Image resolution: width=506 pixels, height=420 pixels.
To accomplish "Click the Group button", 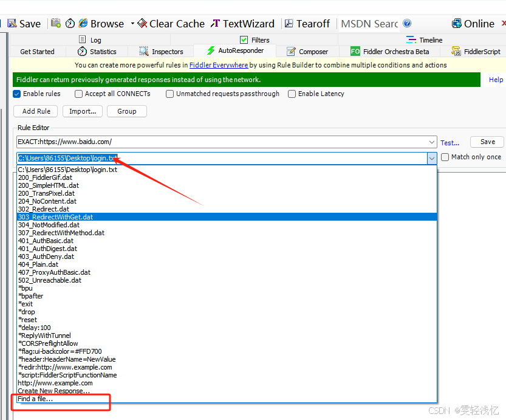I will click(x=127, y=111).
